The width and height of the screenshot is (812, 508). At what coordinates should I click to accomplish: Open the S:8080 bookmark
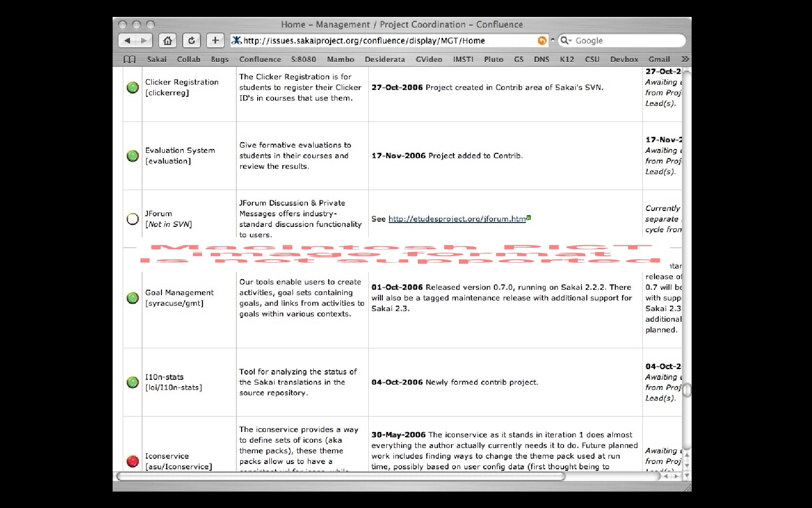point(304,59)
